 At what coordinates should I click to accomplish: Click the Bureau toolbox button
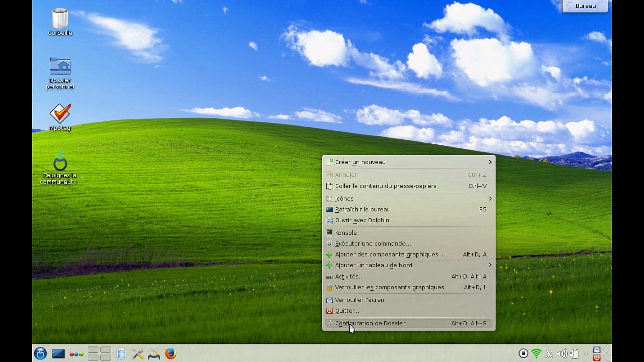[x=585, y=6]
